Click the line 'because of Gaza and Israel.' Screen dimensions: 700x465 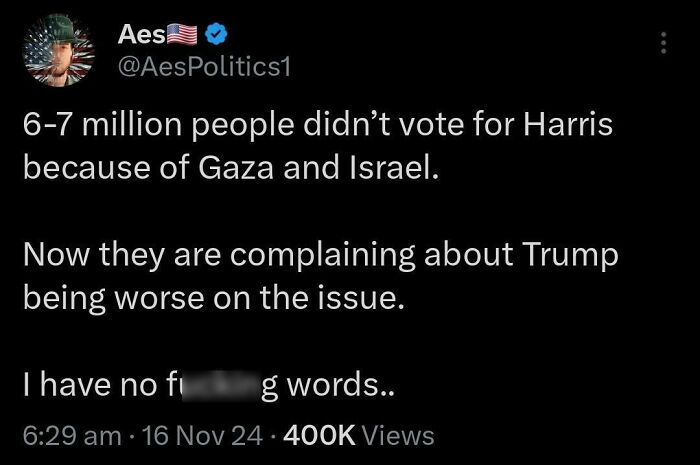point(231,165)
